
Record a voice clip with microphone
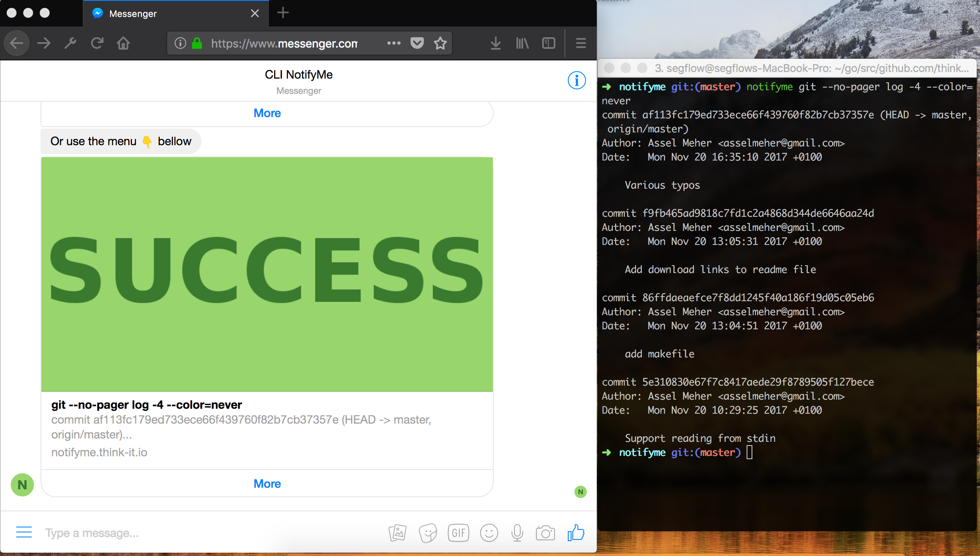tap(517, 533)
